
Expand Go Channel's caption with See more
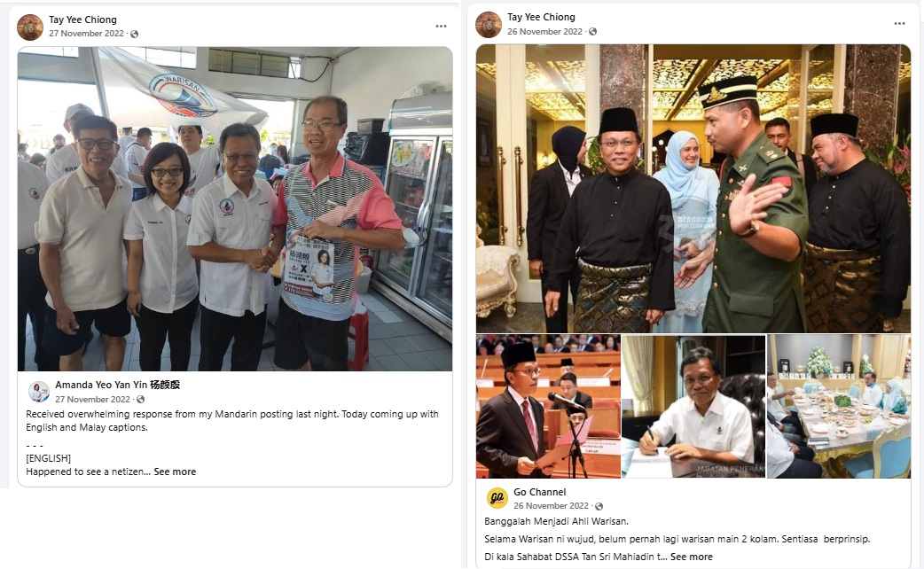pyautogui.click(x=692, y=557)
